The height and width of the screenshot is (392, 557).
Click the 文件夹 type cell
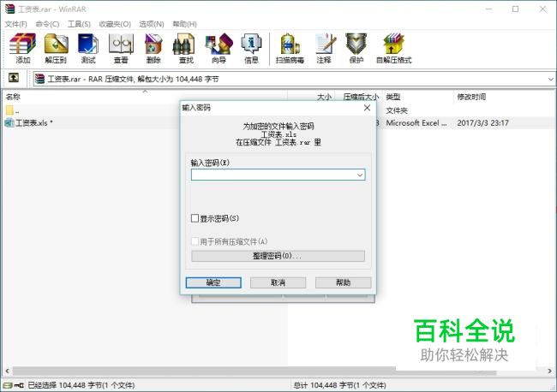point(397,110)
